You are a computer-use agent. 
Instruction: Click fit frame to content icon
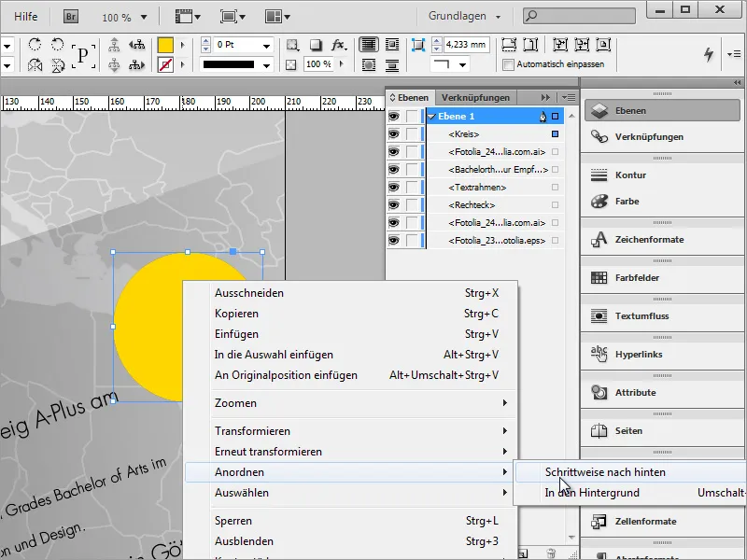click(582, 45)
